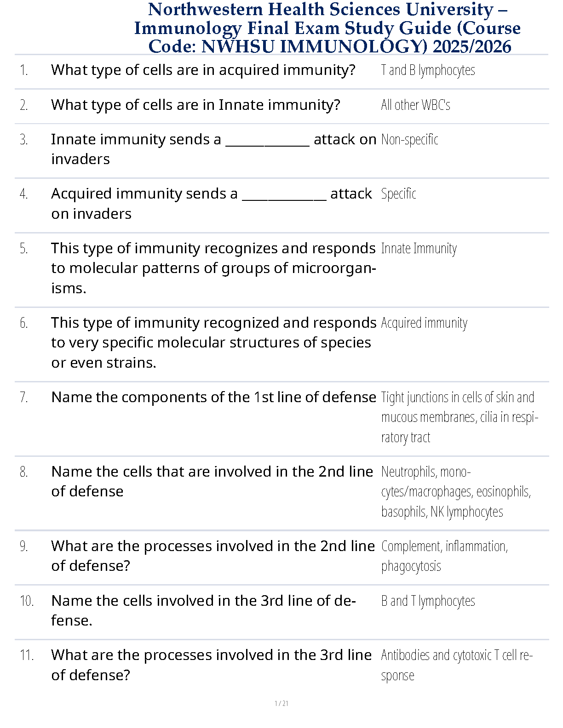
Task: Select the 'Non-specific' answer text
Action: [409, 140]
